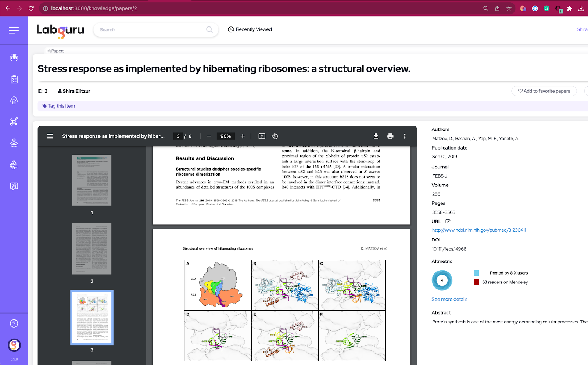Select the microscope equipment icon
588x365 pixels.
click(x=14, y=165)
